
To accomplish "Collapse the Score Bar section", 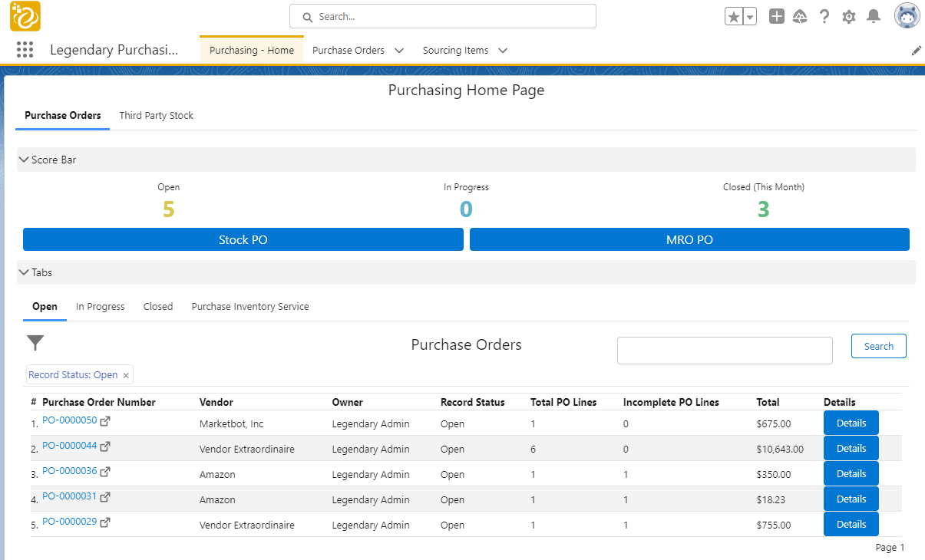I will 24,160.
